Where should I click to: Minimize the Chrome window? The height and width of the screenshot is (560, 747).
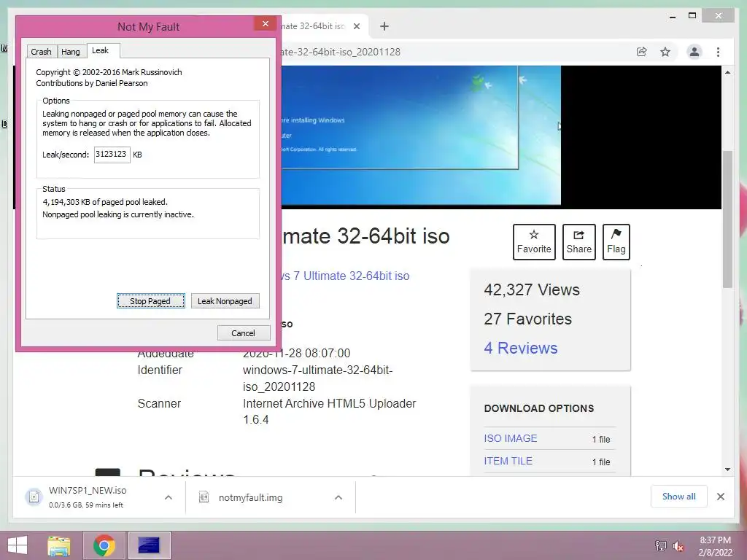pos(673,16)
